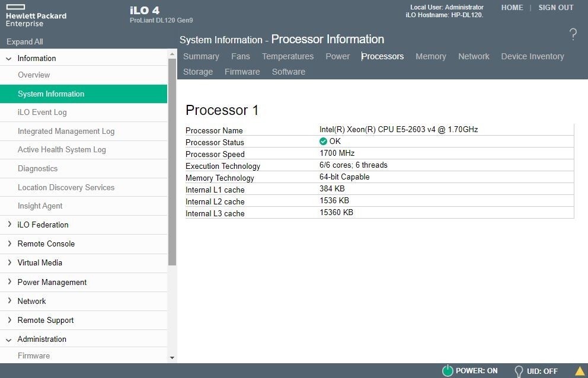Click the 1700 MHz value

337,153
